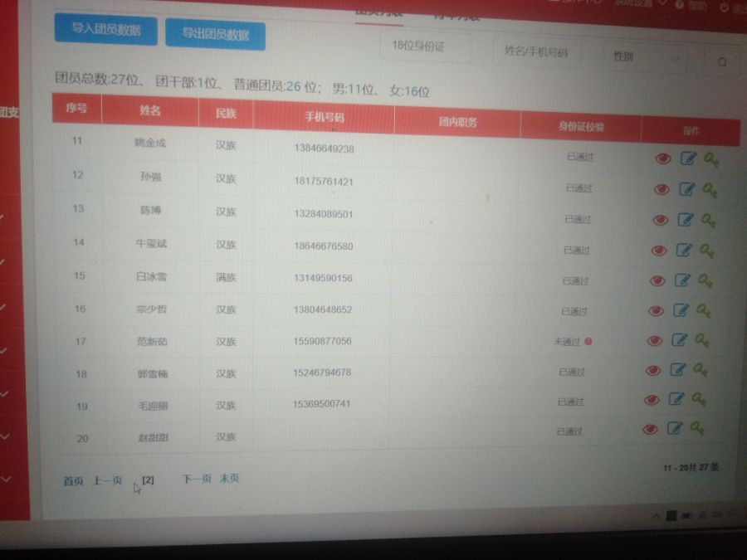Expand the bottom sidebar chevron item
This screenshot has width=747, height=560.
coord(6,479)
